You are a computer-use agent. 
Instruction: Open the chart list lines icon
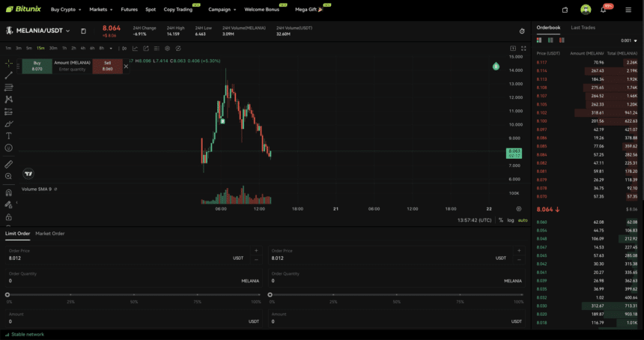click(x=157, y=49)
